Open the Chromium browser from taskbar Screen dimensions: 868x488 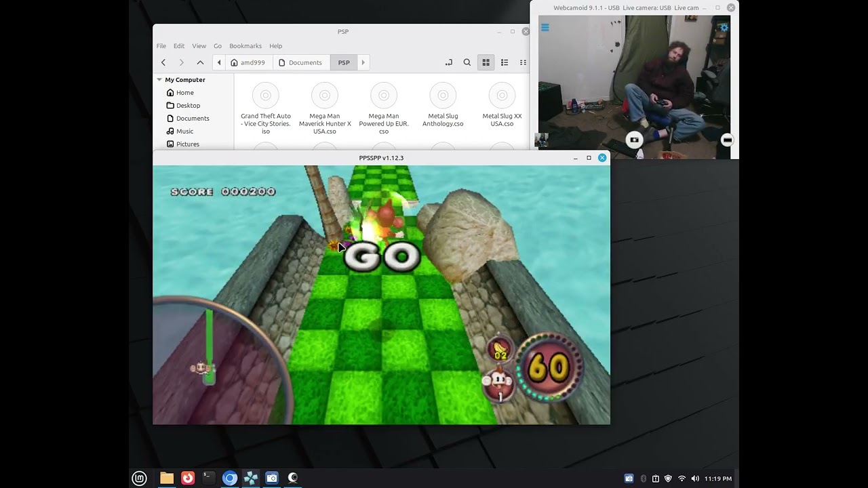tap(230, 478)
